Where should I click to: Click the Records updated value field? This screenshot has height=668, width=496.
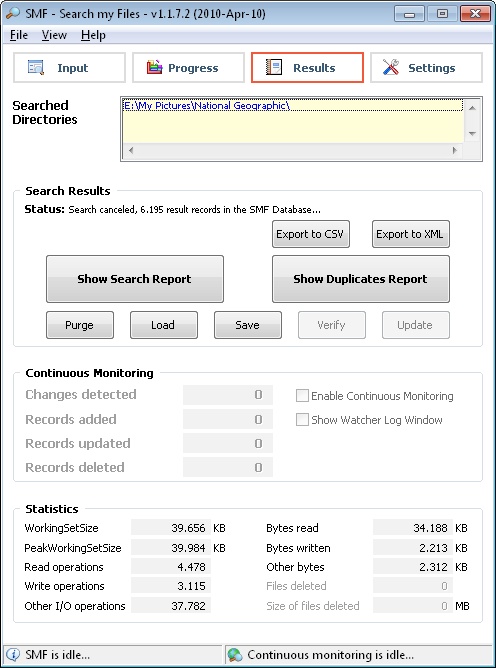228,443
